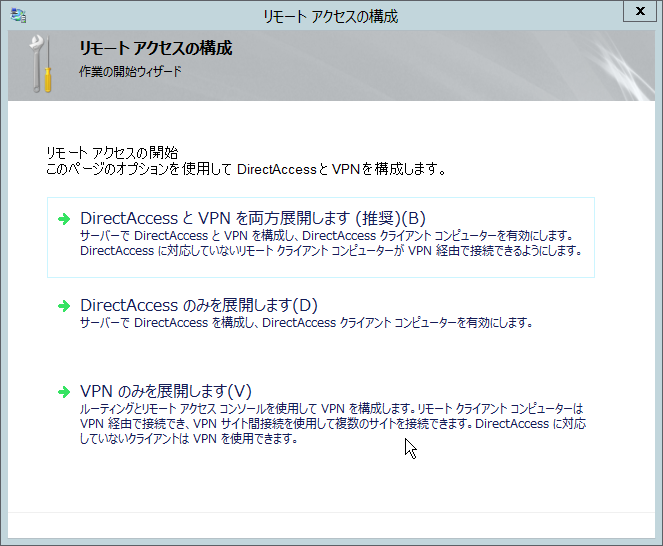The width and height of the screenshot is (663, 546).
Task: Click the text このページのオプションを使用して DirectAccess と VPN を構成します。
Action: point(246,170)
